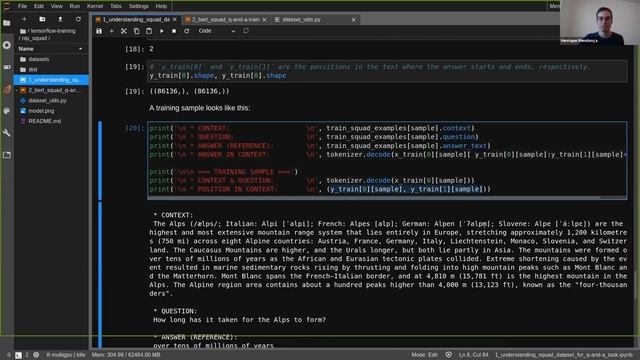Click memory usage text in the status bar
This screenshot has width=640, height=360.
click(x=126, y=355)
